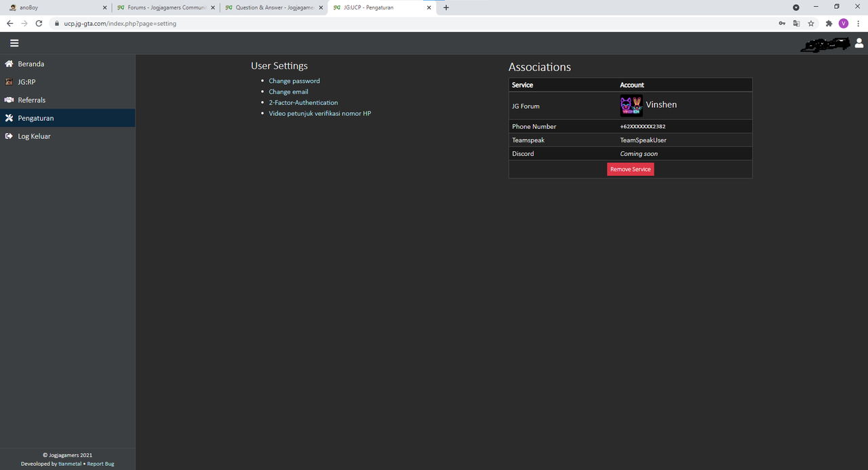Screen dimensions: 868x470
Task: Open Referrals in the sidebar
Action: tap(68, 100)
